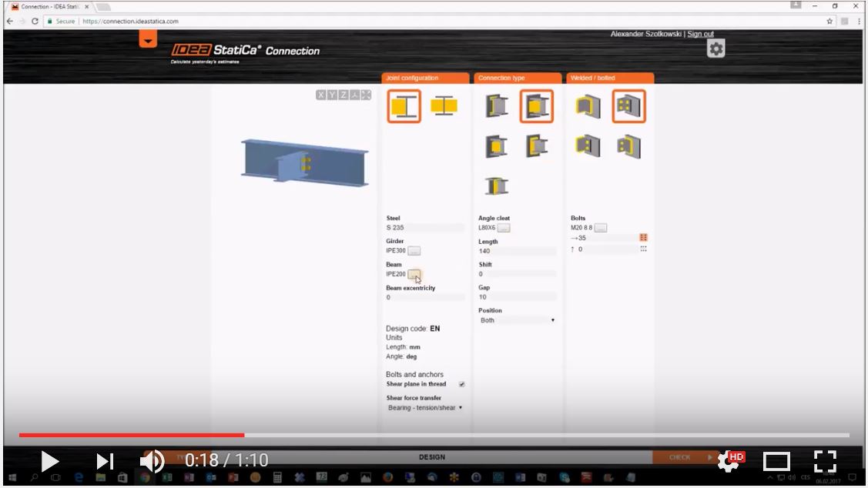The image size is (868, 488).
Task: Set the 3D view to Y axis
Action: click(332, 95)
